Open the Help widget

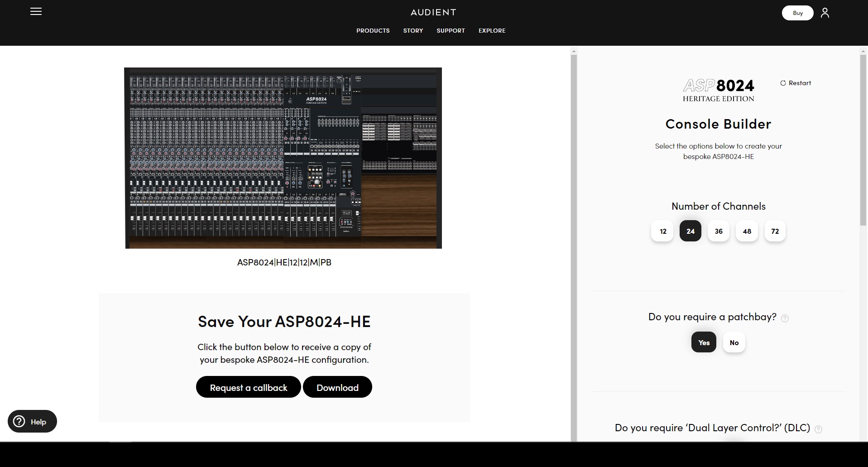pyautogui.click(x=32, y=421)
